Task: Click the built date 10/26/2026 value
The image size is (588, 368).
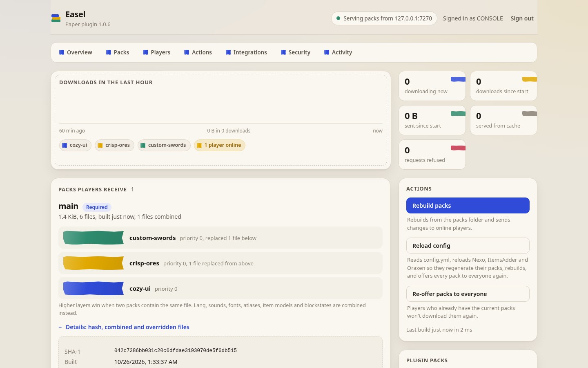Action: tap(146, 362)
